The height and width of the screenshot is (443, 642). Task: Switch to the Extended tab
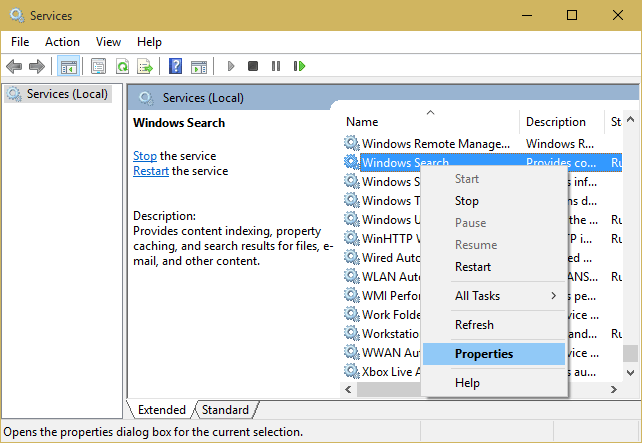tap(162, 410)
